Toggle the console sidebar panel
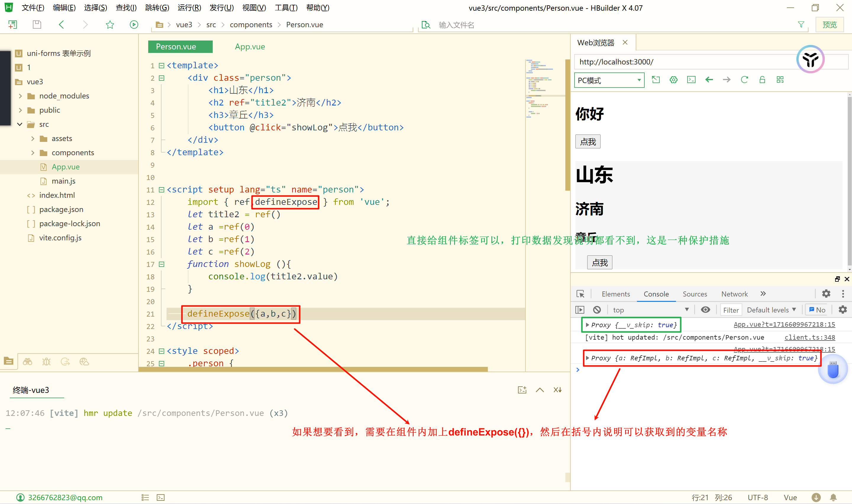 [x=580, y=310]
